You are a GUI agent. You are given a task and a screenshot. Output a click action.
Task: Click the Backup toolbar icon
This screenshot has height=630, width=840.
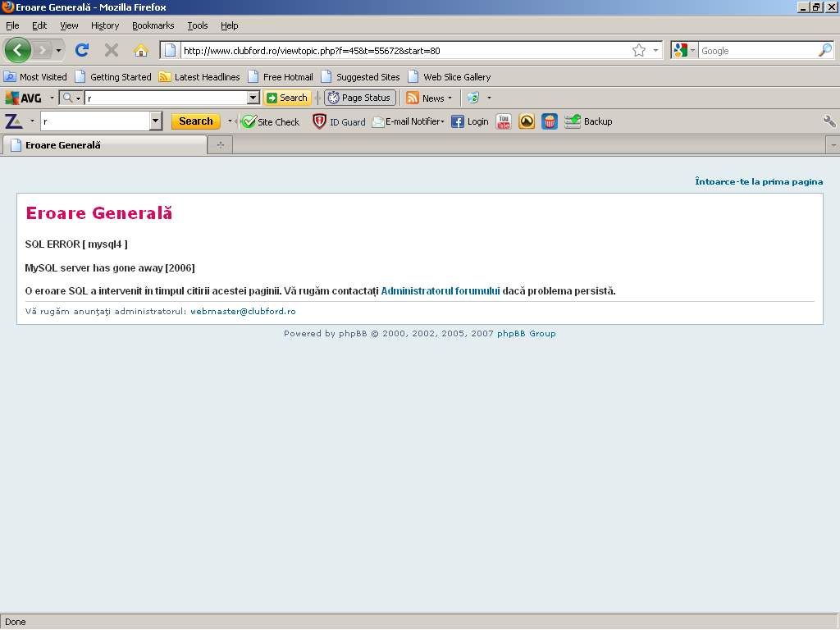click(x=573, y=121)
